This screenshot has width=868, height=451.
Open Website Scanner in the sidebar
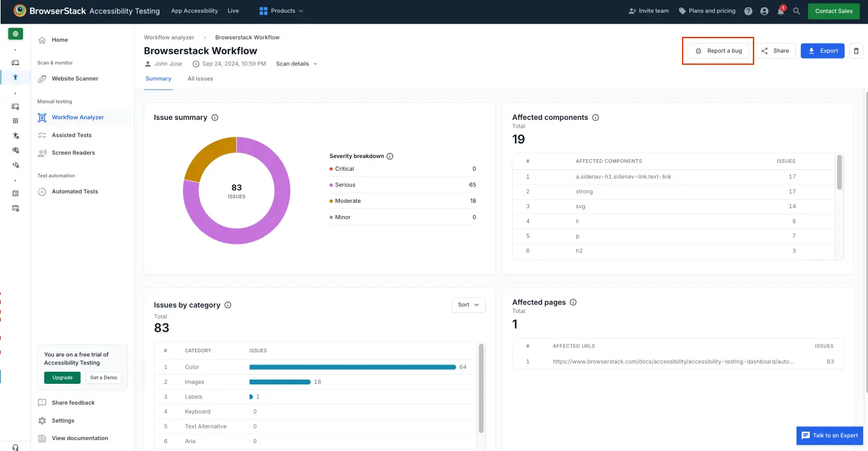pos(75,79)
